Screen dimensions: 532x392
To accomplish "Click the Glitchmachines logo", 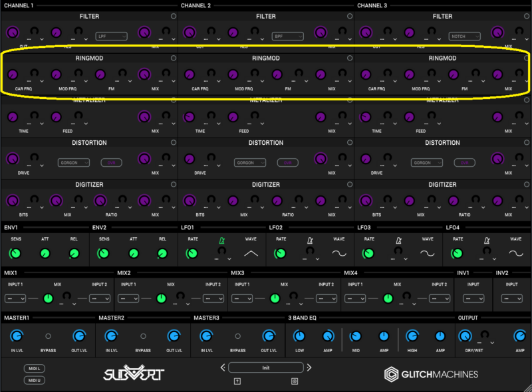I will [x=431, y=374].
